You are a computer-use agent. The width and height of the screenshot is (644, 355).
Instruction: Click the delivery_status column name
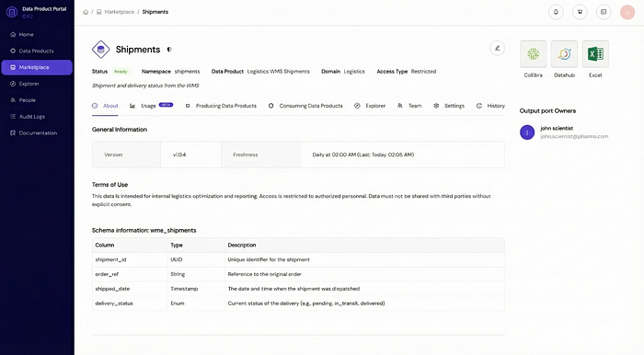click(x=114, y=303)
